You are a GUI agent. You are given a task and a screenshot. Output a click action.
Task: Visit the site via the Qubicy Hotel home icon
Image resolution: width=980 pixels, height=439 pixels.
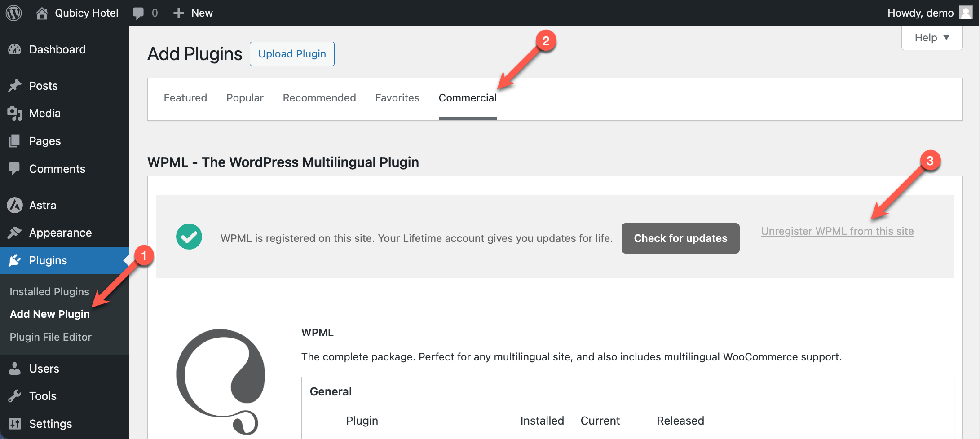(42, 13)
